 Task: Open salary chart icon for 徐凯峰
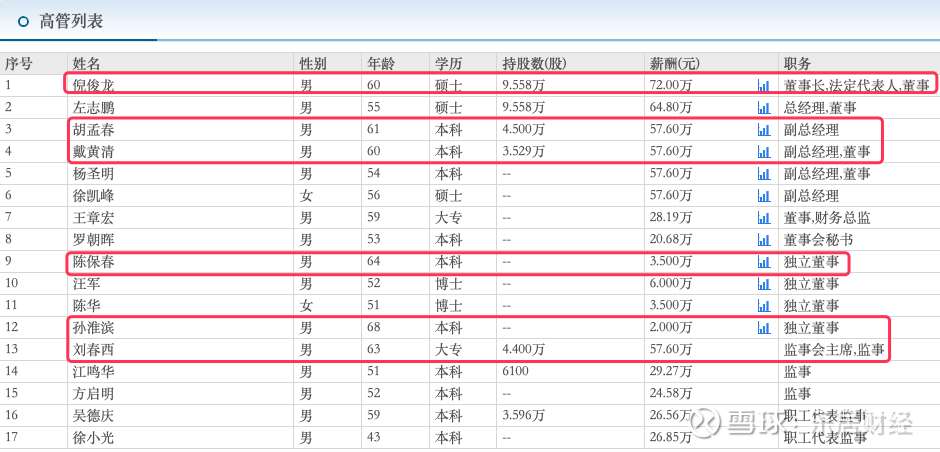click(763, 196)
